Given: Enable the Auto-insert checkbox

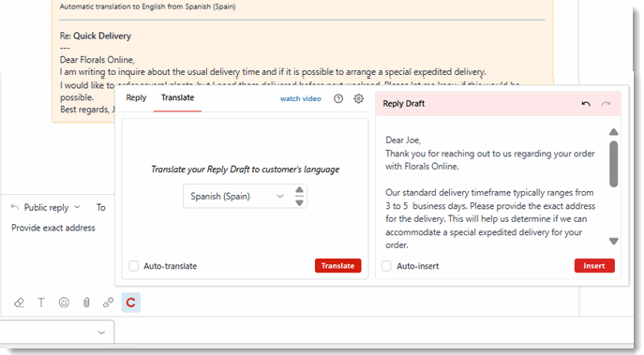Looking at the screenshot, I should click(386, 266).
